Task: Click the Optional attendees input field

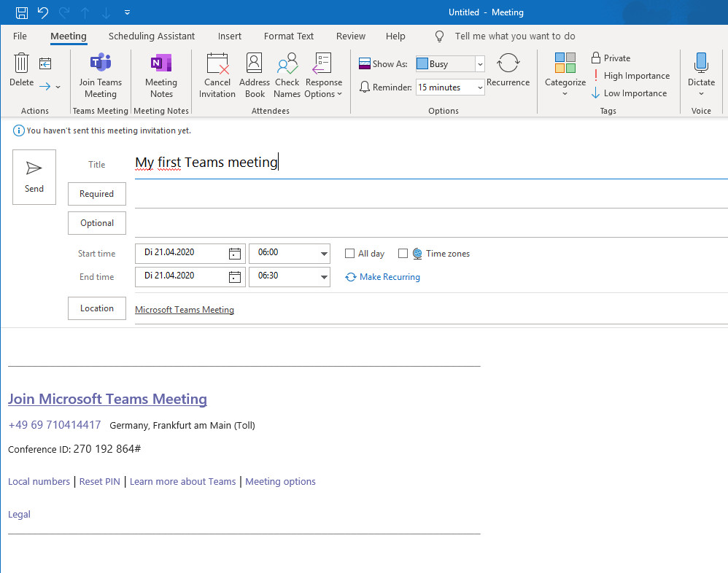Action: [431, 224]
